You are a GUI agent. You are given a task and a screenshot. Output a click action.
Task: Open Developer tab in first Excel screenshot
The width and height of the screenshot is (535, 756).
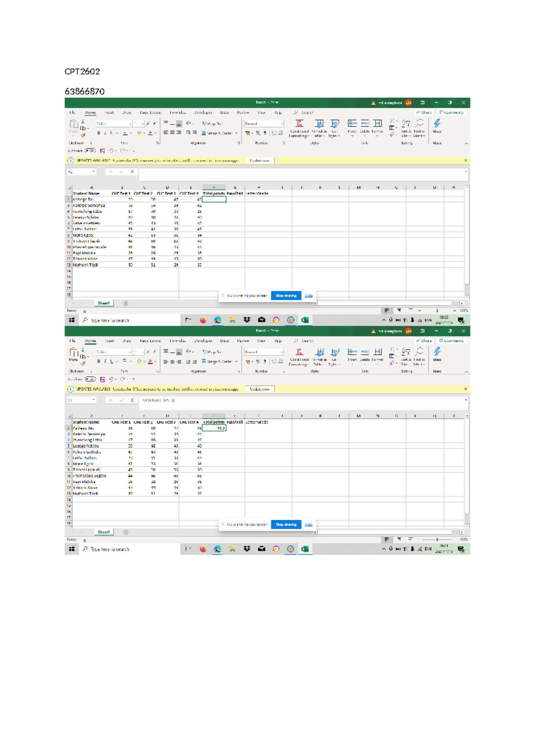[203, 113]
